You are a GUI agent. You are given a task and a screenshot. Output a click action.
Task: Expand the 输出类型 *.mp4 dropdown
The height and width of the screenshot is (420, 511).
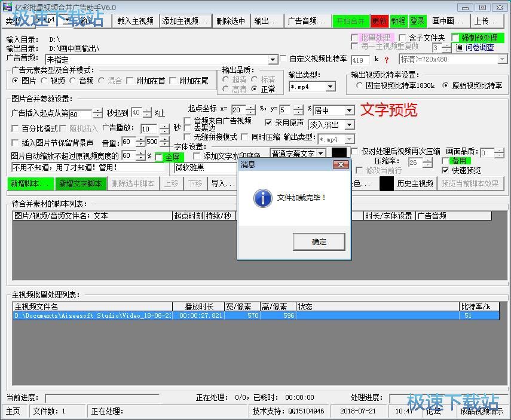pyautogui.click(x=331, y=87)
